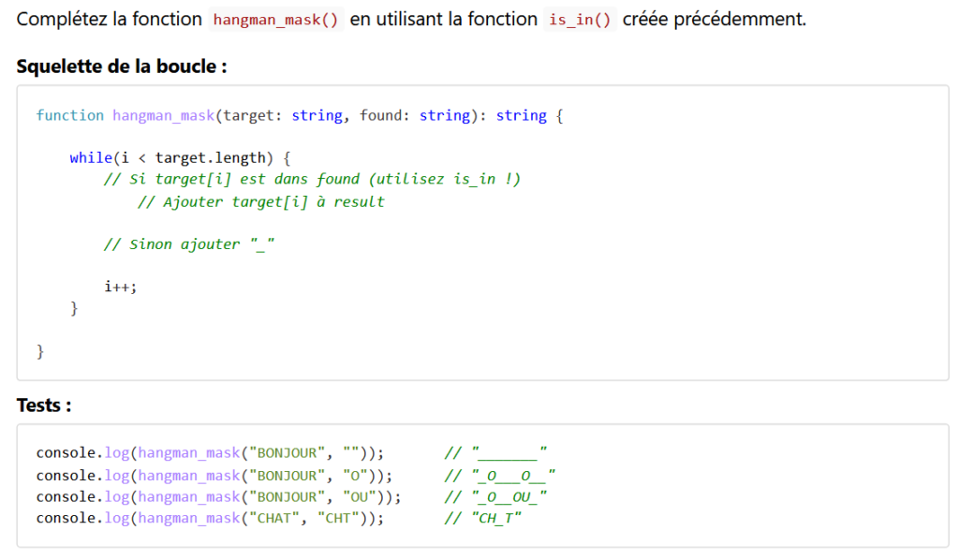
Task: Click the "Squelette de la boucle :" heading
Action: click(x=122, y=67)
